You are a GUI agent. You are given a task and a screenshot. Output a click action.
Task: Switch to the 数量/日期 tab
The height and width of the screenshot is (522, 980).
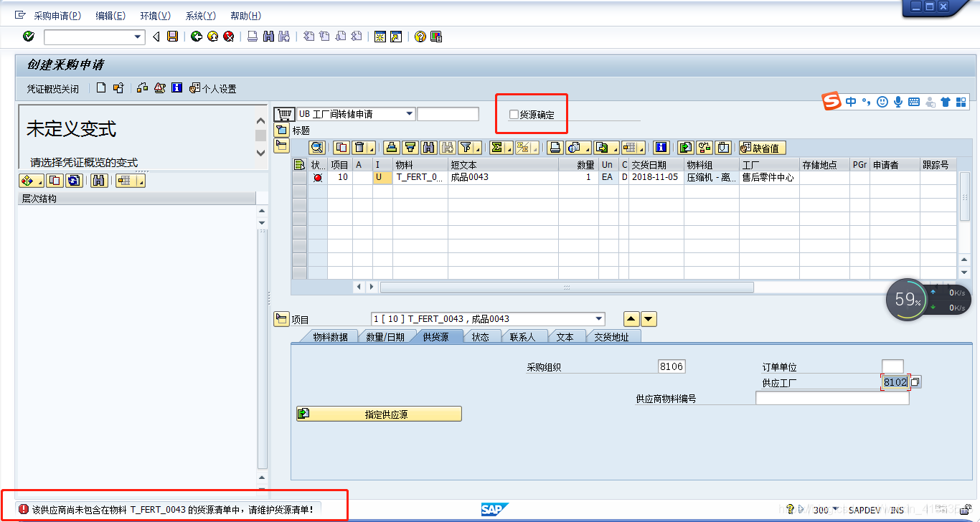385,337
